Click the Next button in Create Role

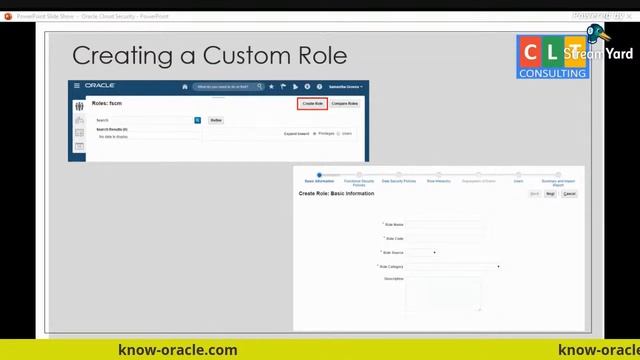pos(550,194)
